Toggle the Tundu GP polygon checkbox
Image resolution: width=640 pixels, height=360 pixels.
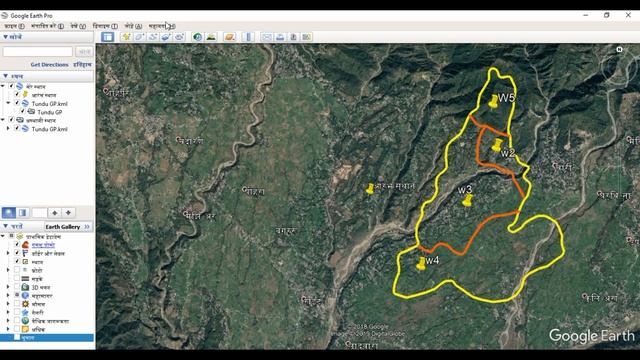22,111
